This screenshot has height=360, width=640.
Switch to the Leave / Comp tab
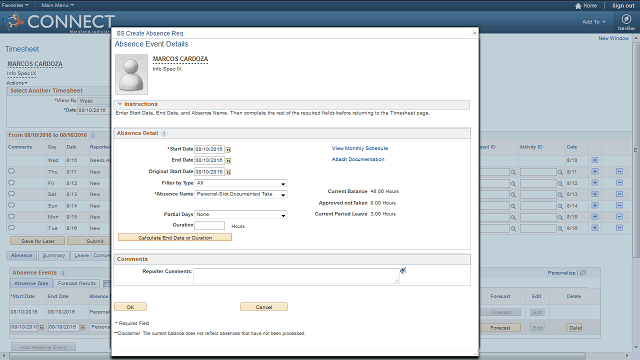(91, 256)
